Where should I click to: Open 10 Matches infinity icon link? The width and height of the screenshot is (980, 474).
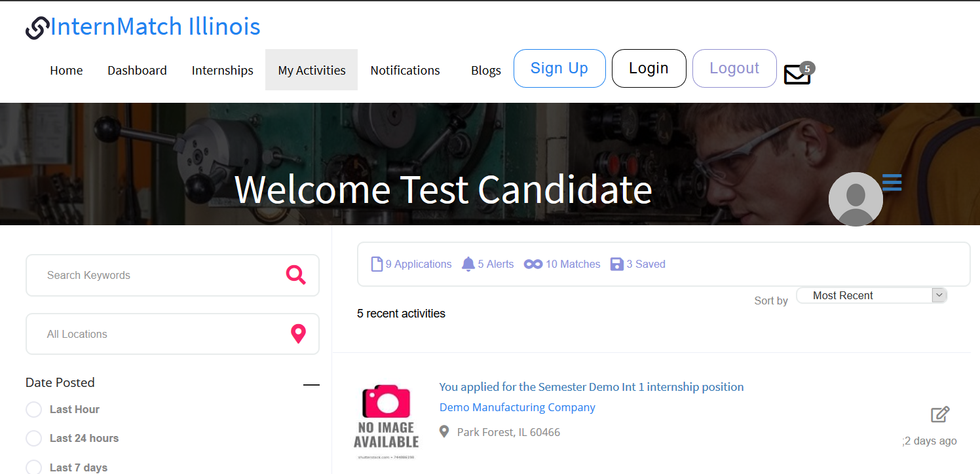coord(533,264)
